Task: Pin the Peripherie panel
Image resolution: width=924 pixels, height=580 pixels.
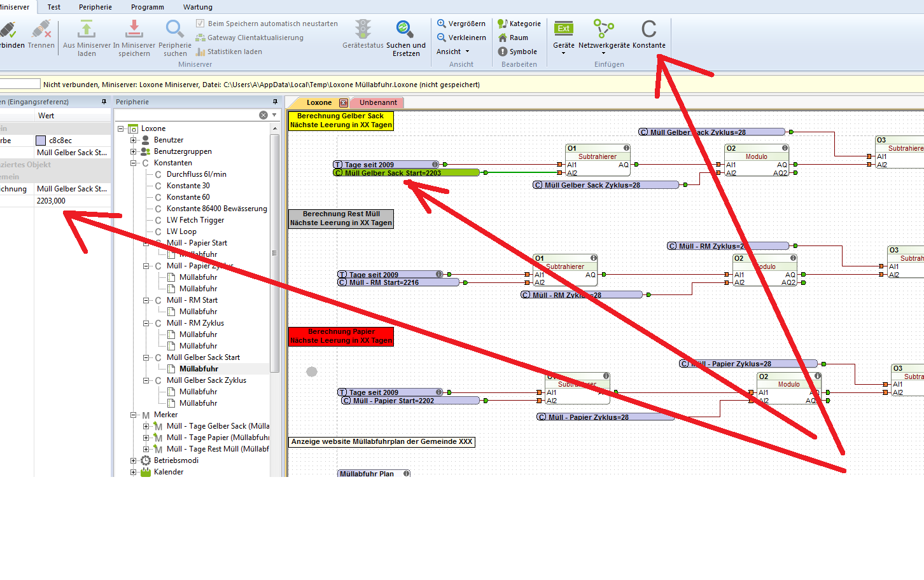Action: [x=275, y=102]
